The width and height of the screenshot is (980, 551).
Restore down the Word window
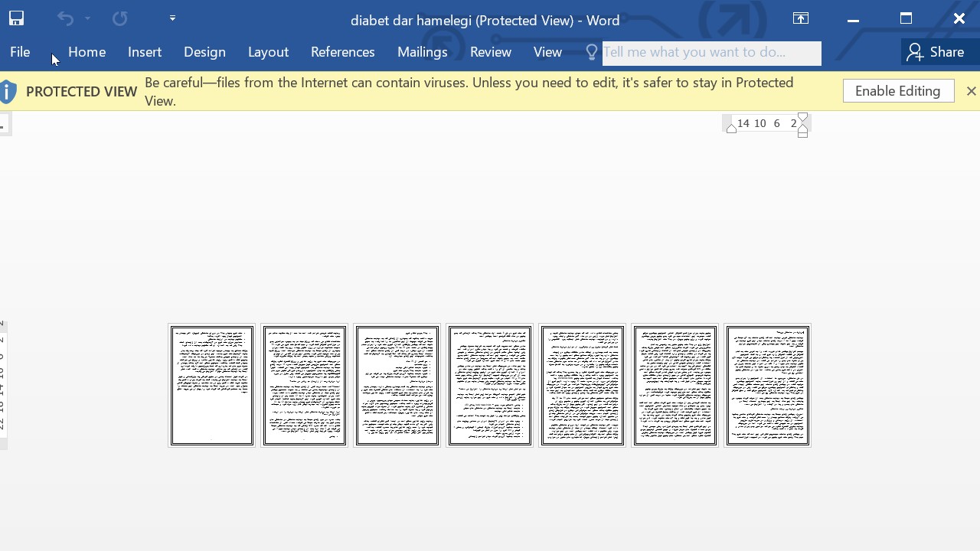click(x=906, y=19)
